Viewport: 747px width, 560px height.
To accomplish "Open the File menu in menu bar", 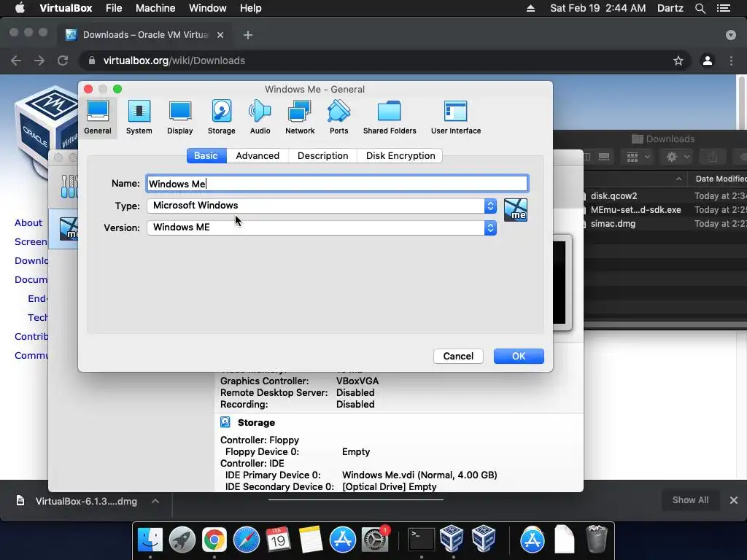I will point(114,8).
